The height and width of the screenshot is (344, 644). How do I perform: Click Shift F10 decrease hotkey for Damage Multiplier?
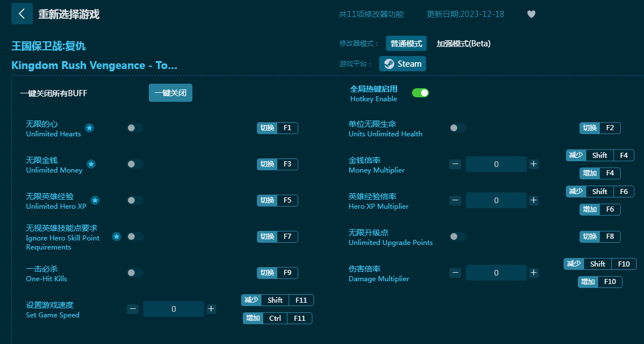point(600,264)
